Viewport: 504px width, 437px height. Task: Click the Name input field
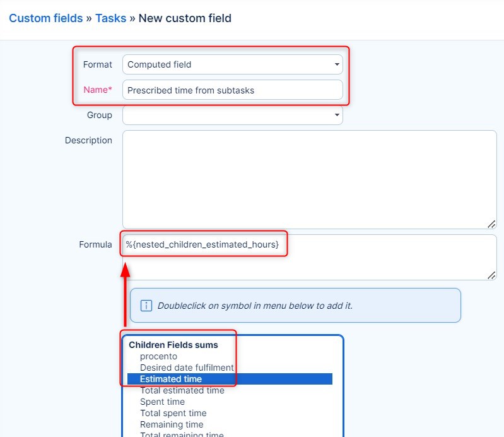[232, 90]
